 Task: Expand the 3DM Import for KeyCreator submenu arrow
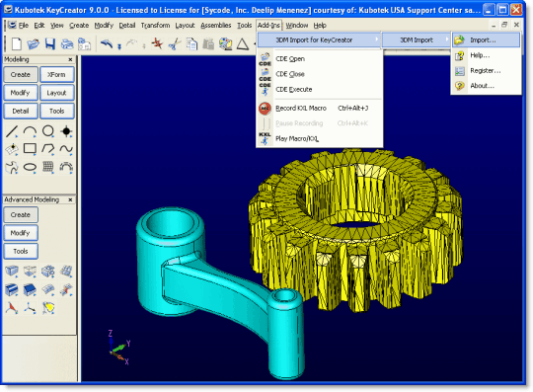pos(377,39)
